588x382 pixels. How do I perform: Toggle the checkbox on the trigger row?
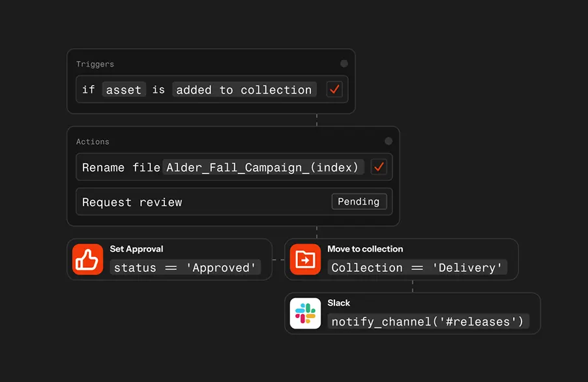(334, 89)
